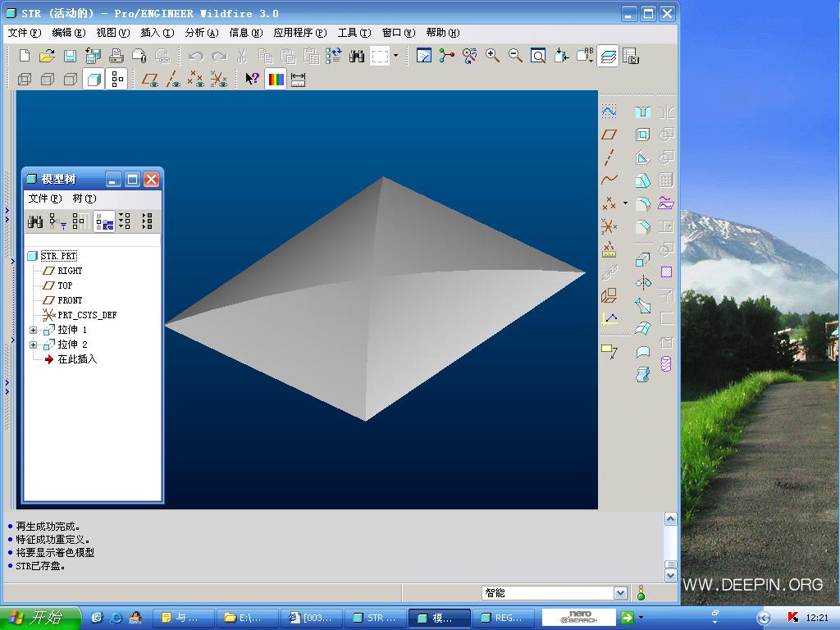Viewport: 840px width, 630px height.
Task: Click the Refit view icon
Action: click(x=538, y=56)
